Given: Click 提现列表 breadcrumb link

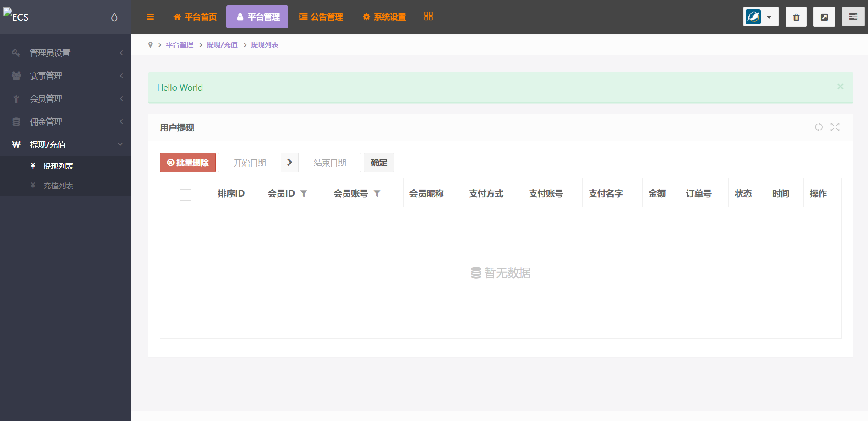Looking at the screenshot, I should click(x=265, y=45).
